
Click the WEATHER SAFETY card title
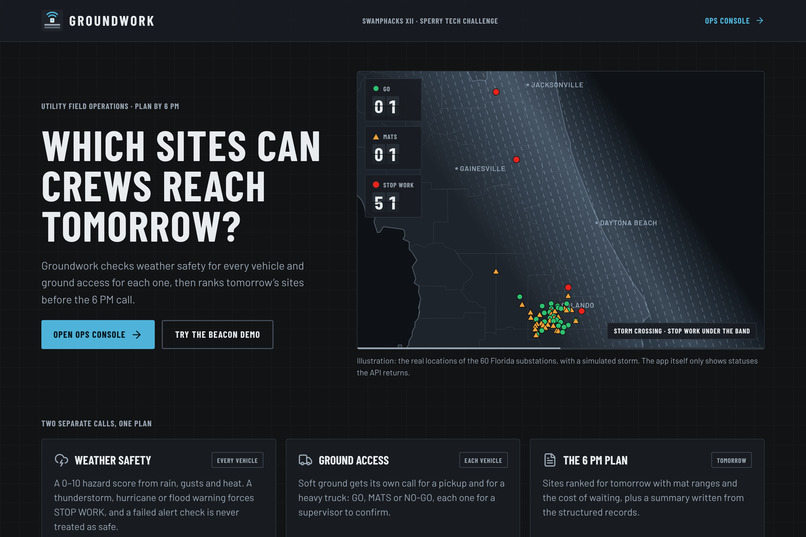(x=113, y=460)
